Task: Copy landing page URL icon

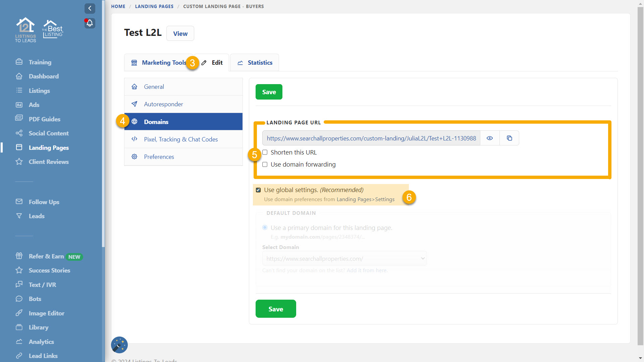Action: pos(509,138)
